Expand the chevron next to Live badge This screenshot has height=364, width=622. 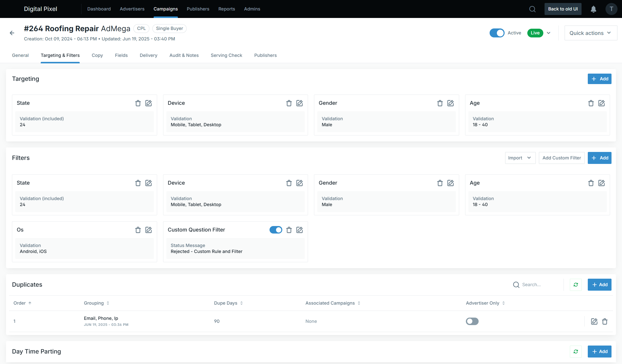[549, 33]
